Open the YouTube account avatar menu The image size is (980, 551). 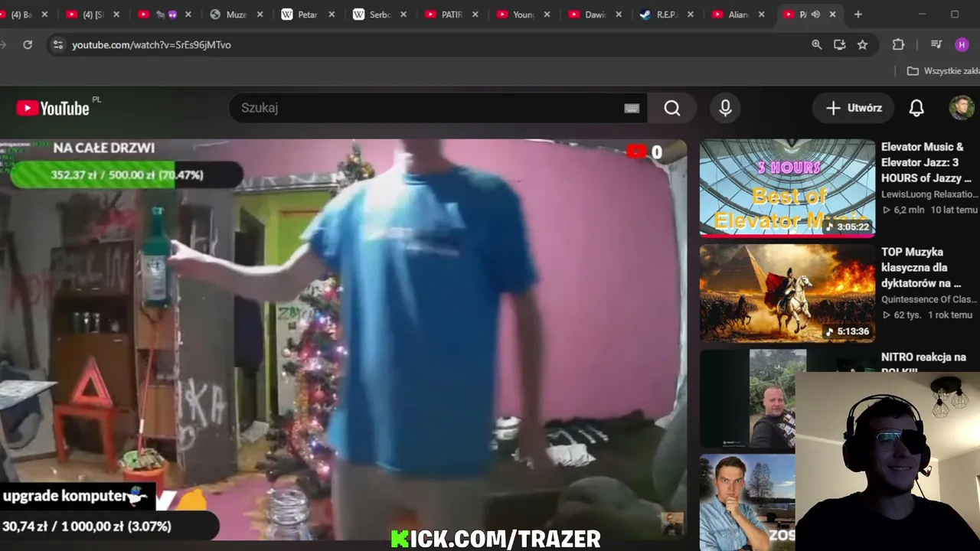[x=962, y=108]
